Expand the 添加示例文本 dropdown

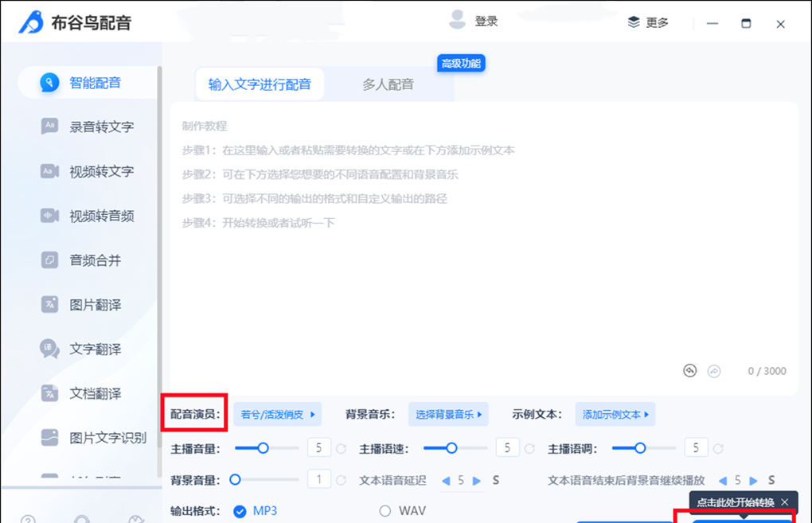pos(615,414)
